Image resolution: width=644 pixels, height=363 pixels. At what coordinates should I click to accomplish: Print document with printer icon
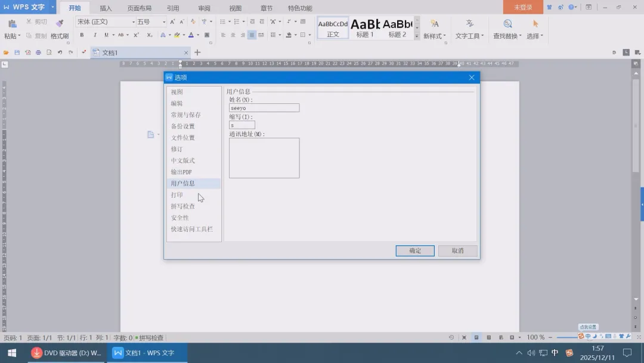click(x=38, y=53)
